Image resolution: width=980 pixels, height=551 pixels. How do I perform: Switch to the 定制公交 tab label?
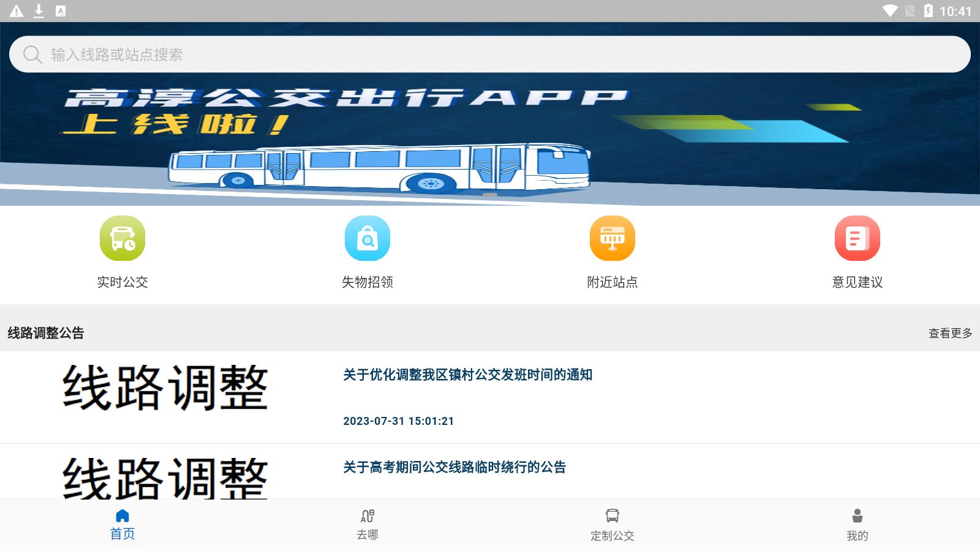coord(612,536)
